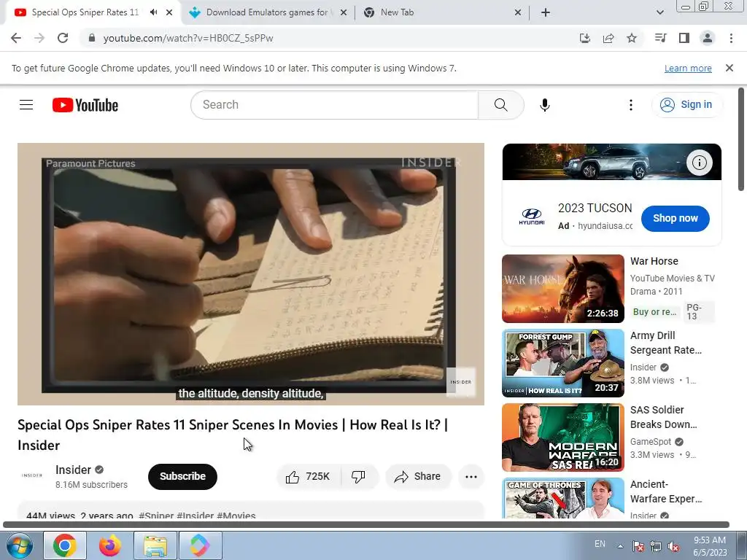The width and height of the screenshot is (747, 560).
Task: Open Windows Start menu
Action: (20, 545)
